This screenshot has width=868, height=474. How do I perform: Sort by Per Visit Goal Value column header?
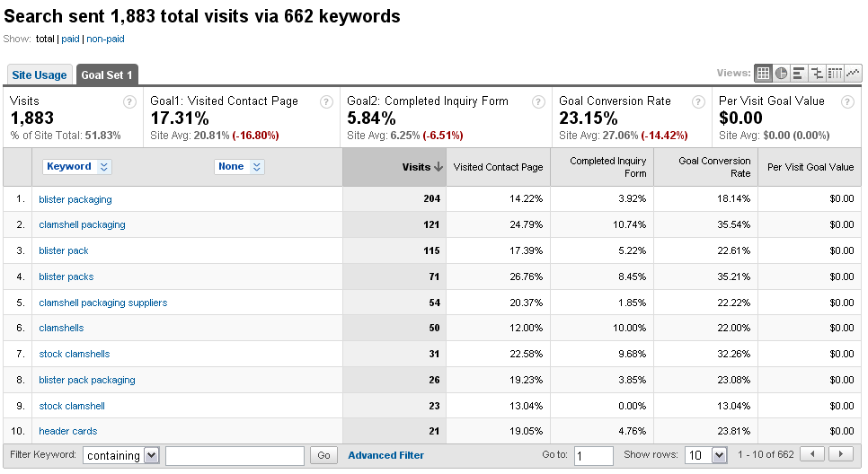pyautogui.click(x=810, y=167)
